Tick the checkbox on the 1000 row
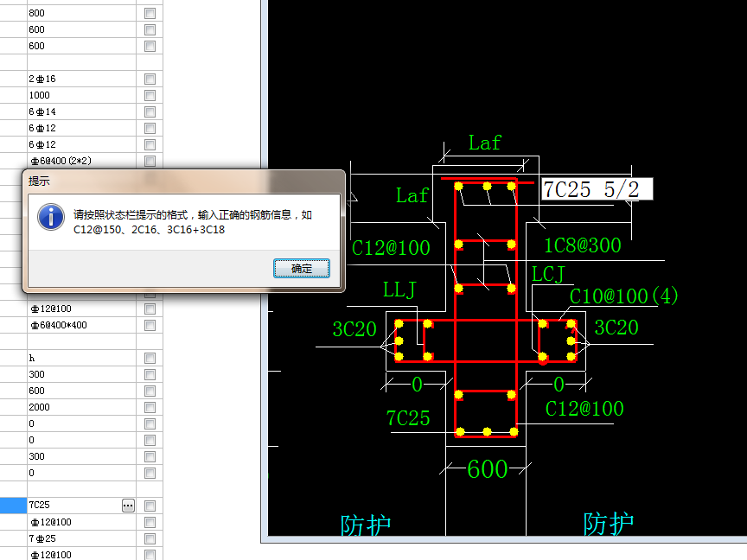Viewport: 747px width, 560px height. pyautogui.click(x=150, y=95)
